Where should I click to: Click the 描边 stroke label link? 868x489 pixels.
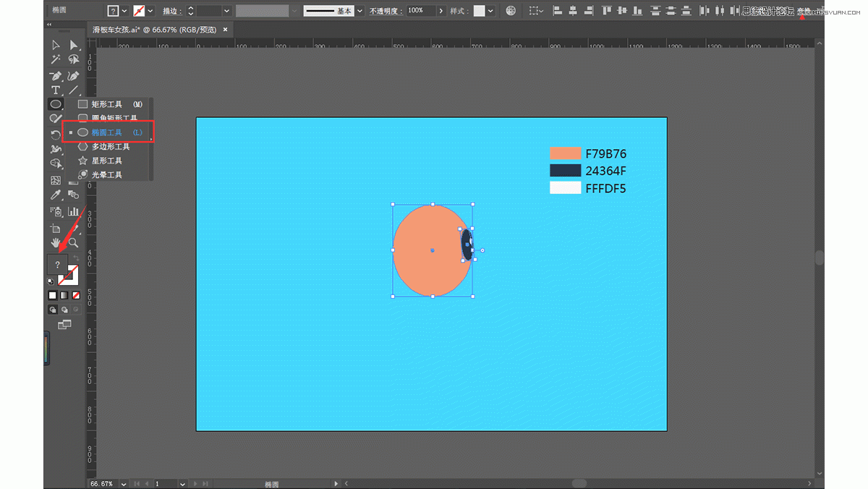[171, 11]
